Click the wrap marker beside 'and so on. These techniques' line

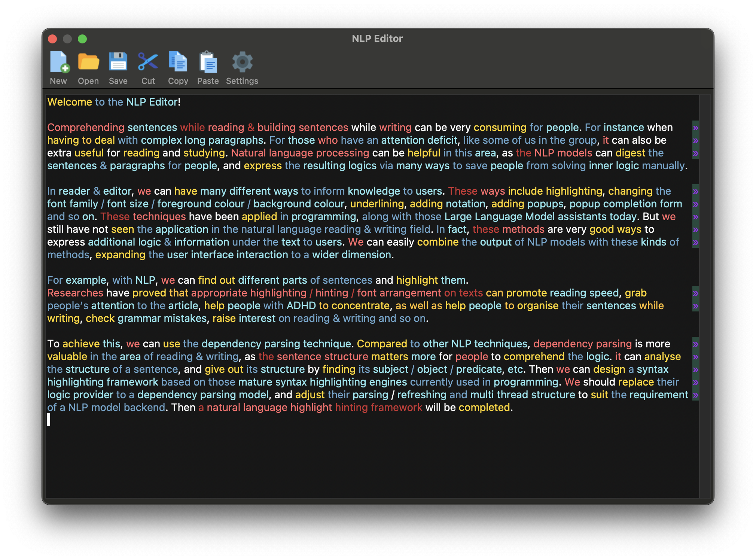(x=695, y=217)
